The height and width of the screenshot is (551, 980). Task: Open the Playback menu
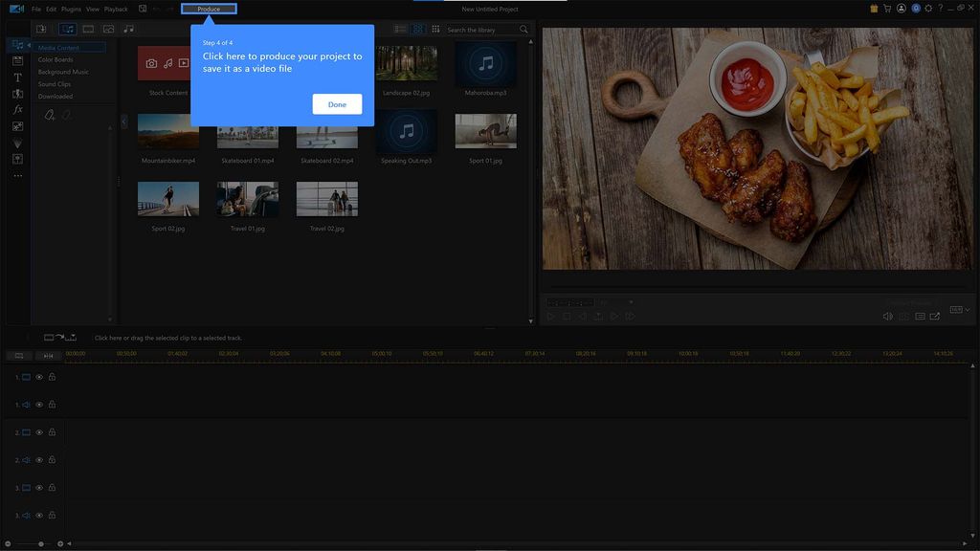pos(116,9)
